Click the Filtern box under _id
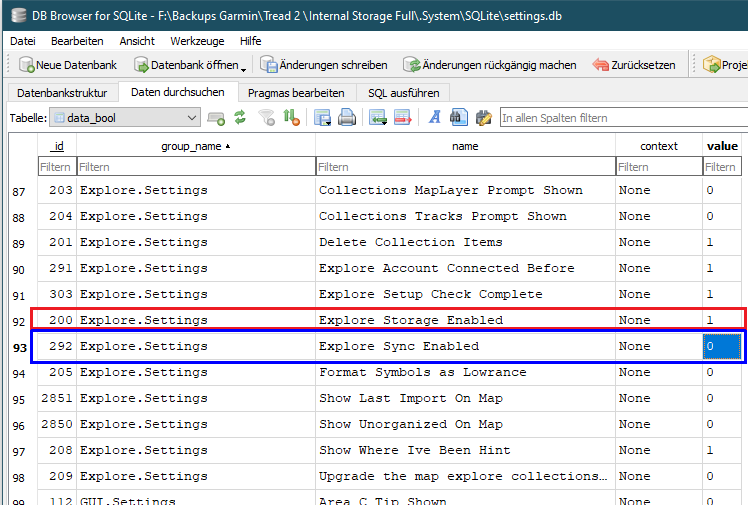 click(57, 167)
